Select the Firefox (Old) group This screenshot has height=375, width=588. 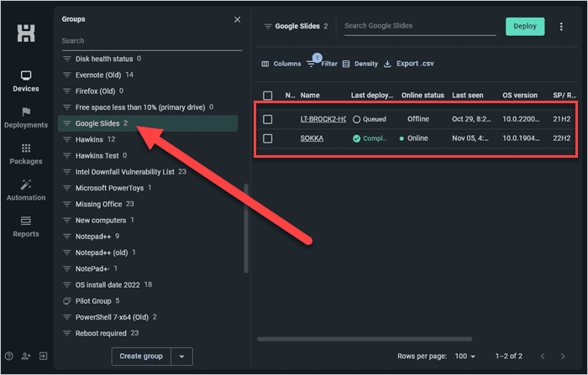(x=148, y=91)
